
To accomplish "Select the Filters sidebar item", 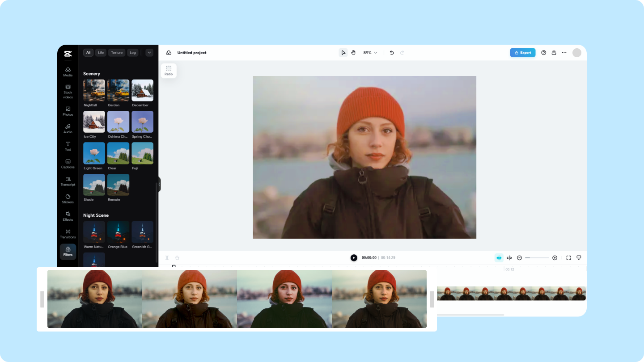I will [68, 252].
